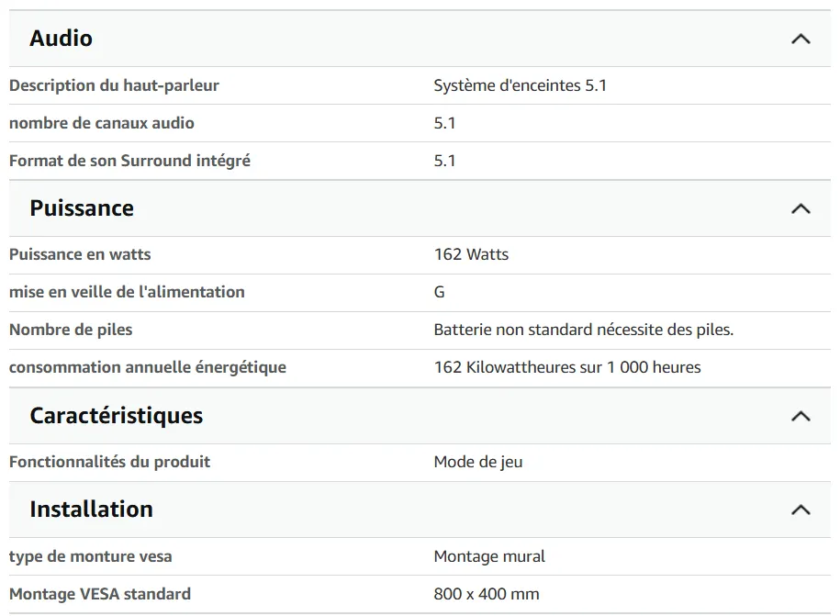Click the Puissance section heading
The width and height of the screenshot is (840, 616).
(x=82, y=208)
